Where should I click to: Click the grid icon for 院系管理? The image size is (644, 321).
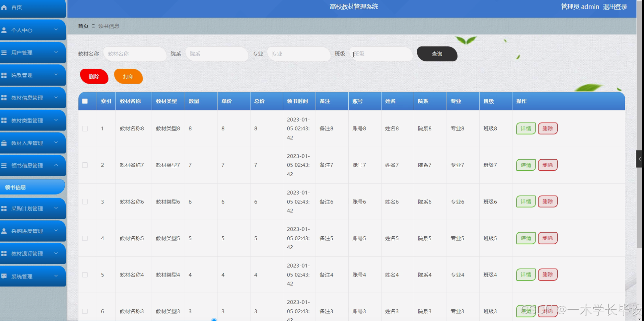click(4, 75)
